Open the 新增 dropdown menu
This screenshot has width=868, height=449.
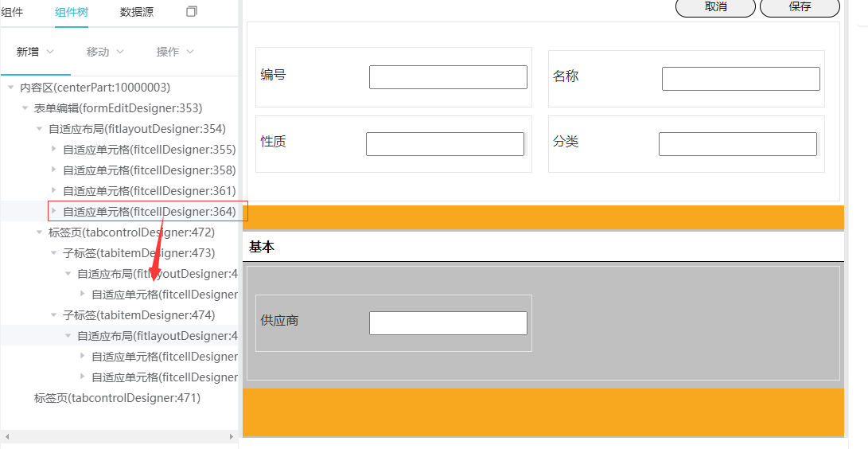[x=36, y=52]
